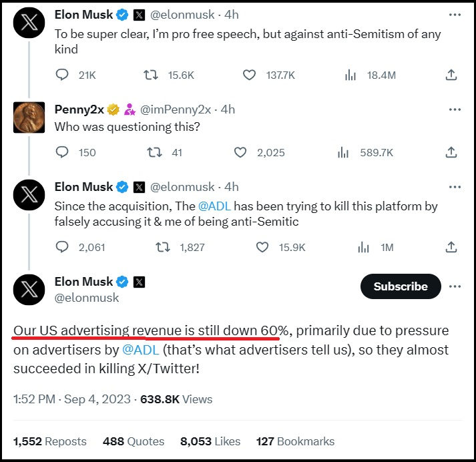Image resolution: width=476 pixels, height=462 pixels.
Task: Reply to the tweet mentioning @ADL accusations
Action: 62,247
